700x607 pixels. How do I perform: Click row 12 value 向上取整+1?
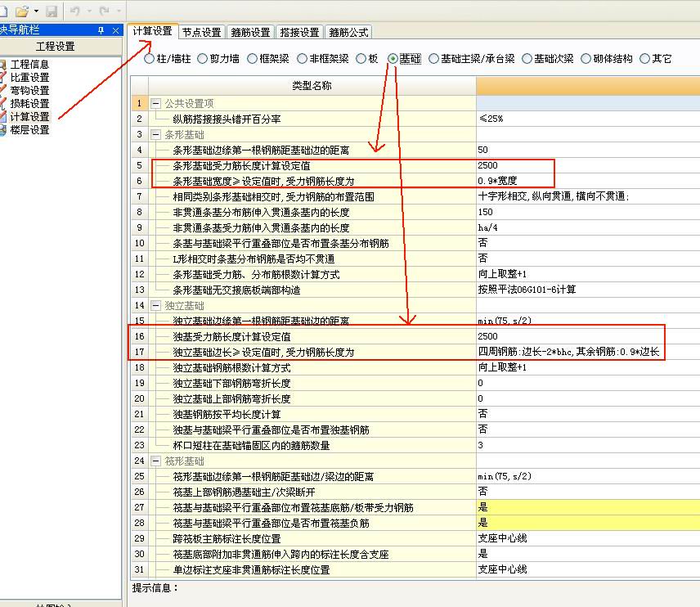588,274
